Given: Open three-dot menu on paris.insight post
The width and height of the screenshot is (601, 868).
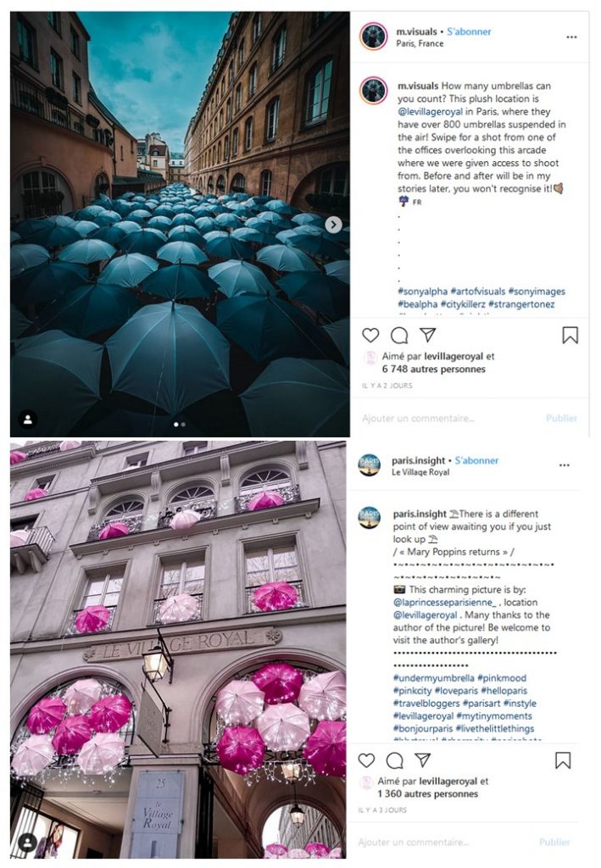Looking at the screenshot, I should click(x=564, y=465).
